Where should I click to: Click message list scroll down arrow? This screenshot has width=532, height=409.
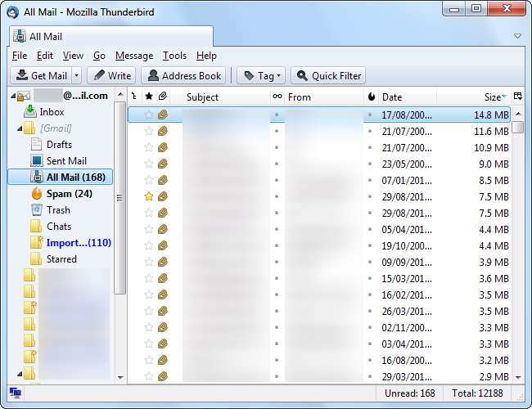pyautogui.click(x=518, y=377)
